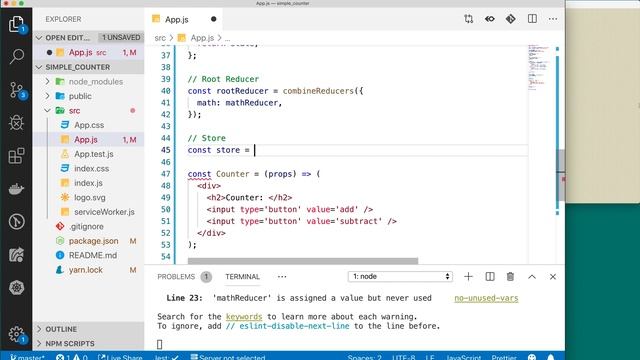The width and height of the screenshot is (640, 360).
Task: Open the keywords link in terminal
Action: (244, 317)
